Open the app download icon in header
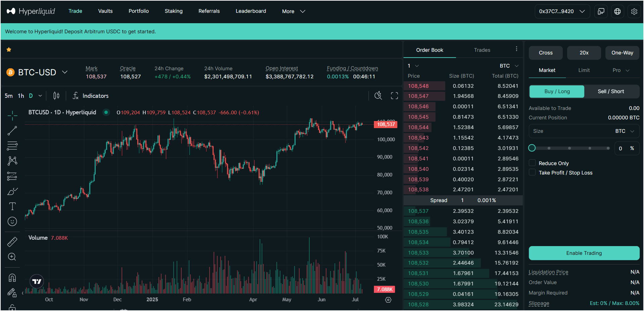 click(601, 11)
